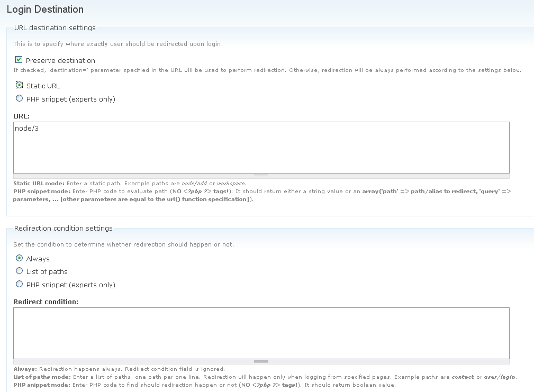Image resolution: width=534 pixels, height=392 pixels.
Task: Choose PHP snippet radio under URL destination settings
Action: coord(20,98)
